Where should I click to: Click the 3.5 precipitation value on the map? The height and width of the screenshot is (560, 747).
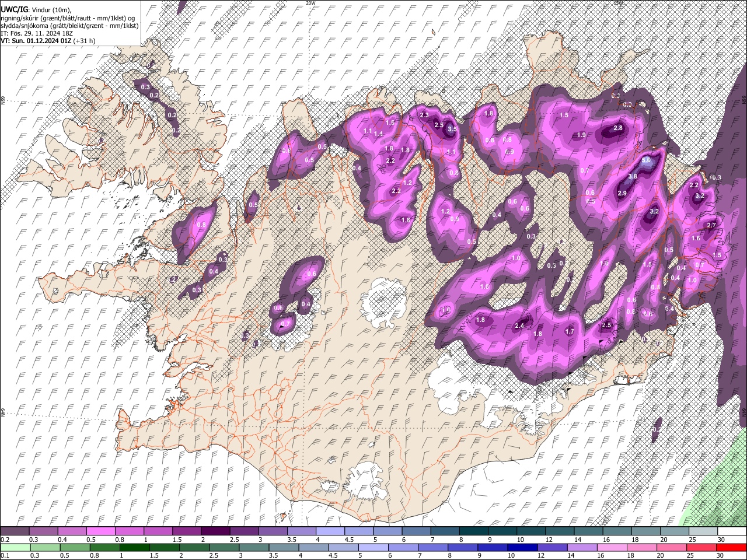pyautogui.click(x=451, y=130)
